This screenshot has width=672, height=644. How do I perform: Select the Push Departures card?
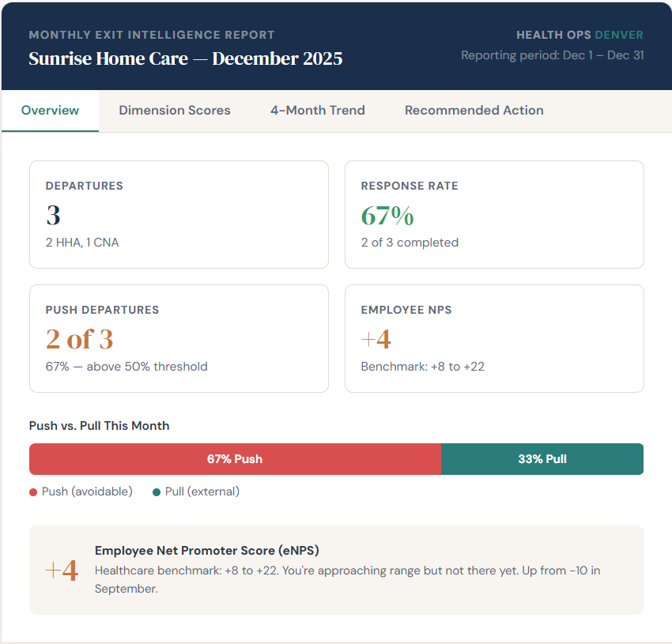pos(179,338)
